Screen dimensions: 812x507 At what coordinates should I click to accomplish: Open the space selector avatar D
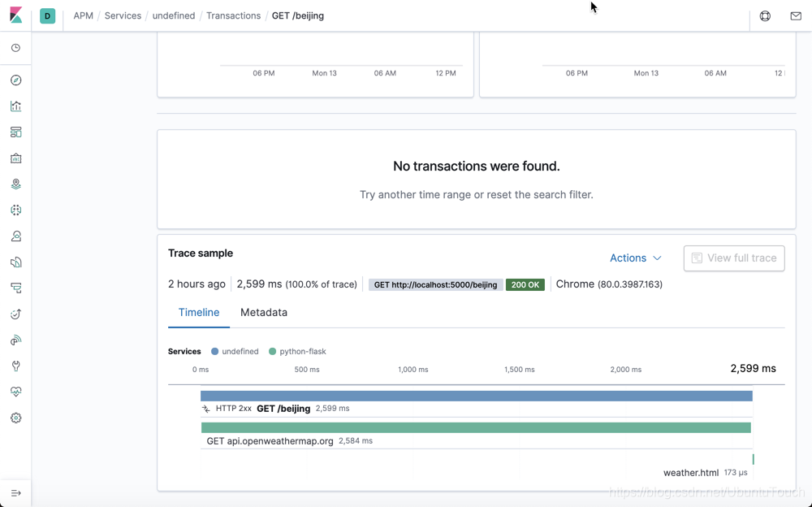48,16
